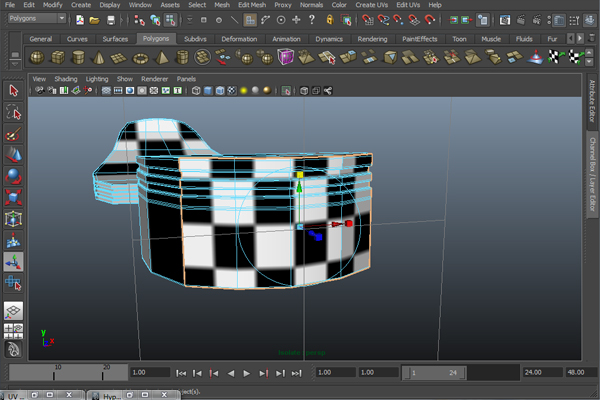600x400 pixels.
Task: Create a polygon cube from the shelf
Action: click(x=58, y=57)
